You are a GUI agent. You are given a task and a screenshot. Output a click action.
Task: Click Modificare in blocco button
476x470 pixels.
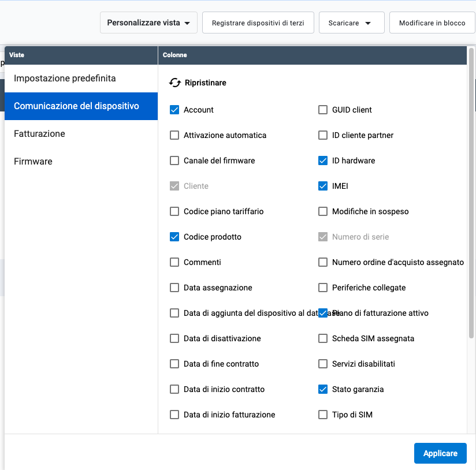(x=432, y=23)
